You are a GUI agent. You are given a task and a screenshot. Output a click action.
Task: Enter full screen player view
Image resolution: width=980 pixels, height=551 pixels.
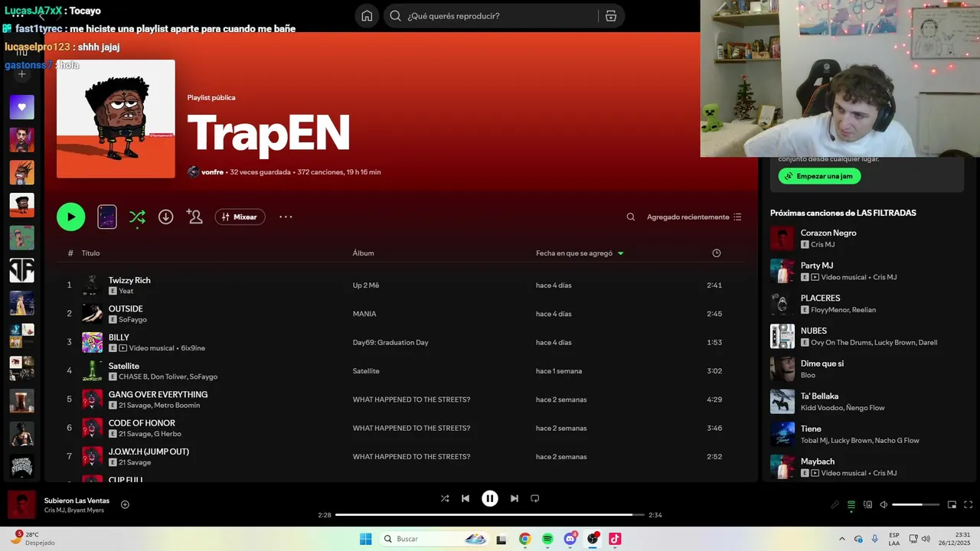click(x=968, y=505)
